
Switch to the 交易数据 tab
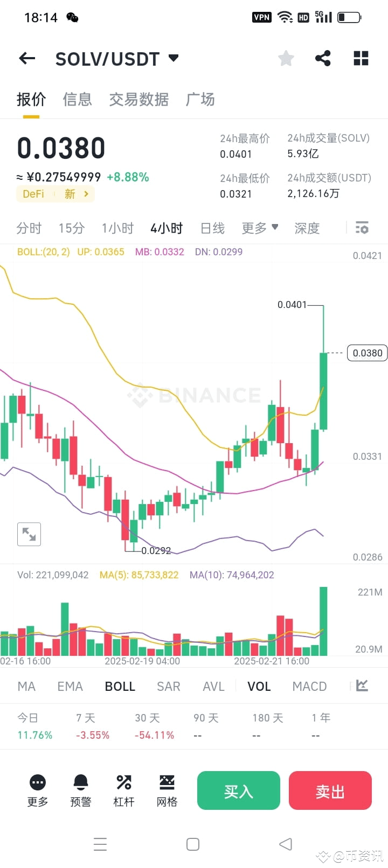pos(138,100)
